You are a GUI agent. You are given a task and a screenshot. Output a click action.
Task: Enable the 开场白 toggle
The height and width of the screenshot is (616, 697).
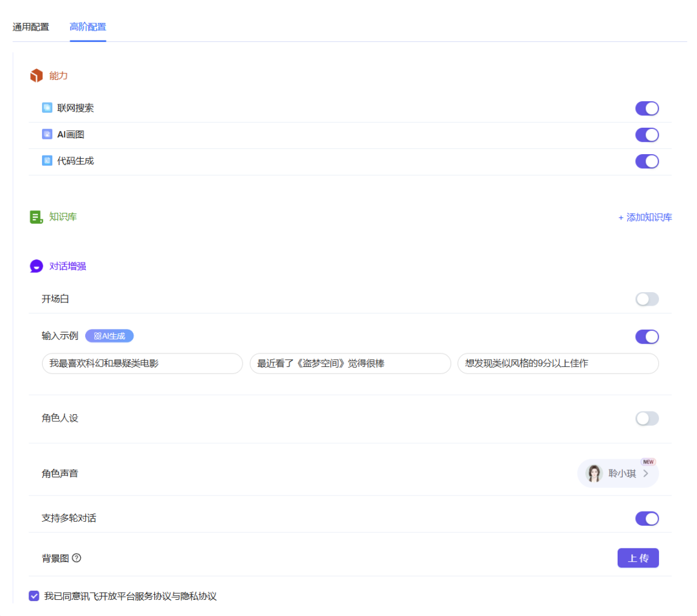[647, 299]
